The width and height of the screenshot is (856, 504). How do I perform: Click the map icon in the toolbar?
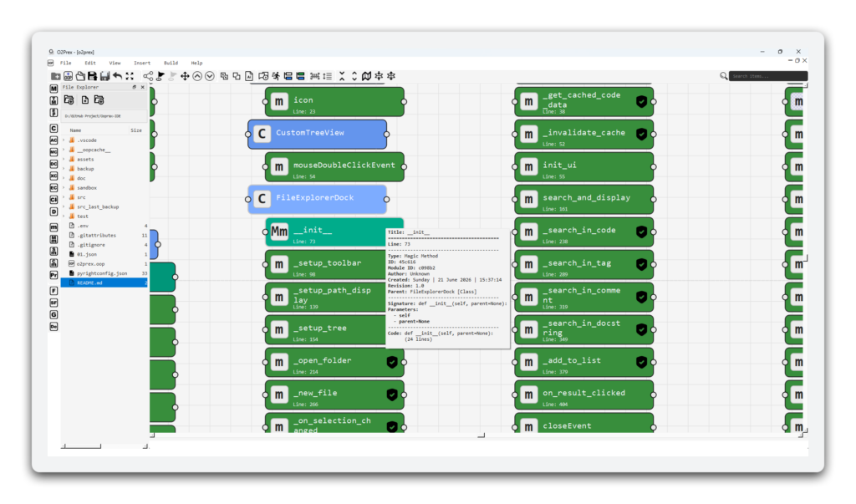pos(366,76)
